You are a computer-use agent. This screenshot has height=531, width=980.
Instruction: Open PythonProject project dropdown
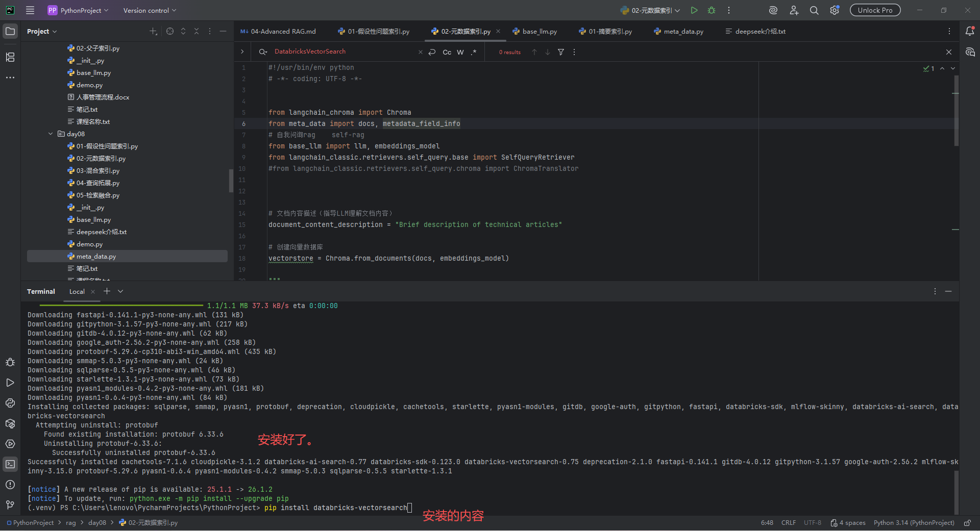pos(78,10)
